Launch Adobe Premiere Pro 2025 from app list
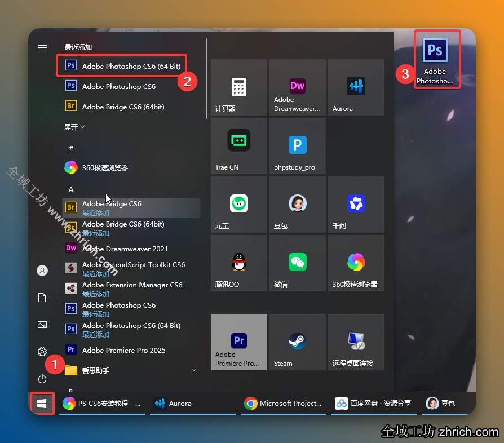 (131, 350)
